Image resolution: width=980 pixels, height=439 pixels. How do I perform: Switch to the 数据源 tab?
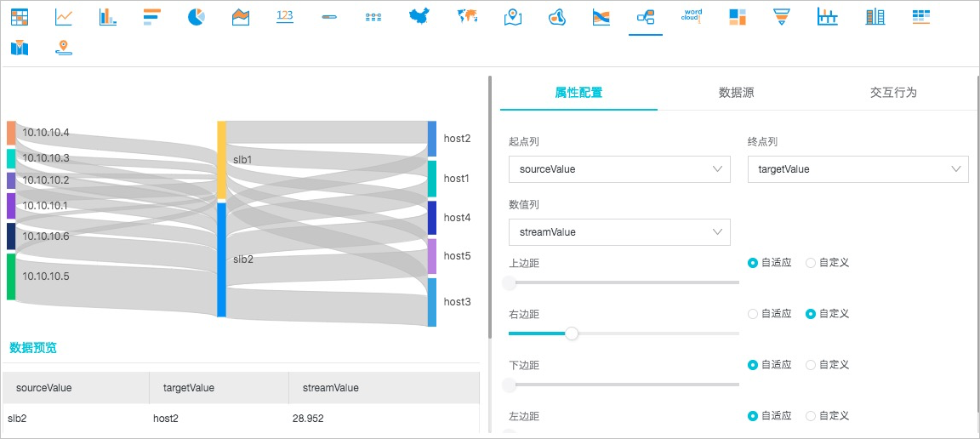[736, 93]
